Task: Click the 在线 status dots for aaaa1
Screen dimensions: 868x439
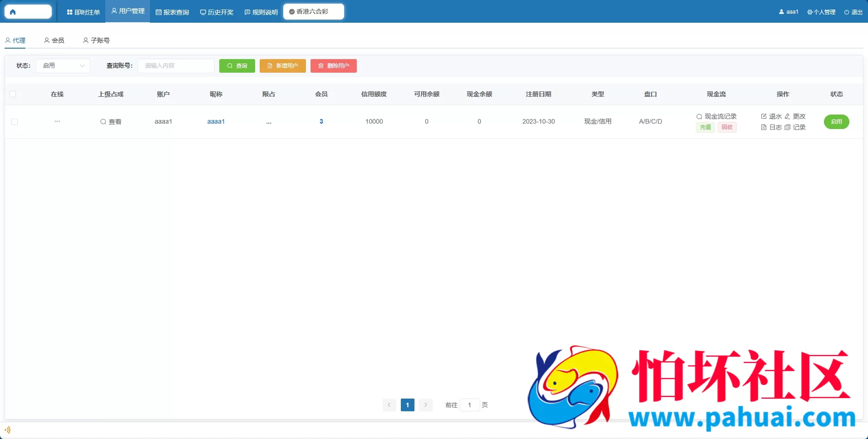Action: [x=57, y=121]
